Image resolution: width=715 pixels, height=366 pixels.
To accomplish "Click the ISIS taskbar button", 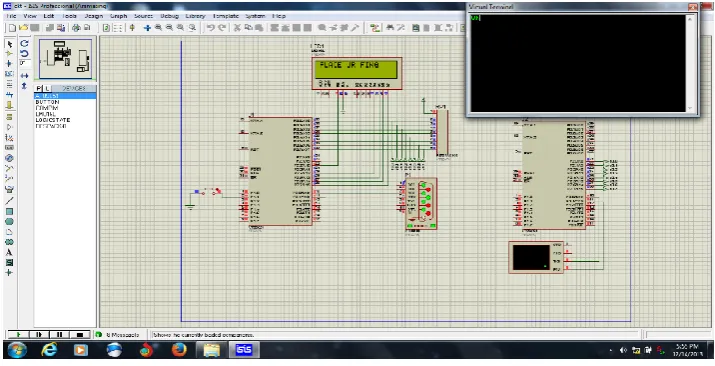I will click(244, 350).
